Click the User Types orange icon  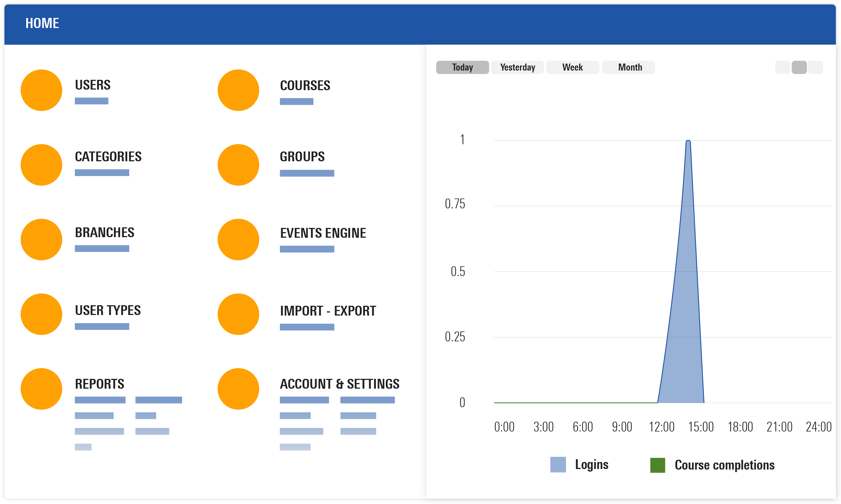coord(41,314)
